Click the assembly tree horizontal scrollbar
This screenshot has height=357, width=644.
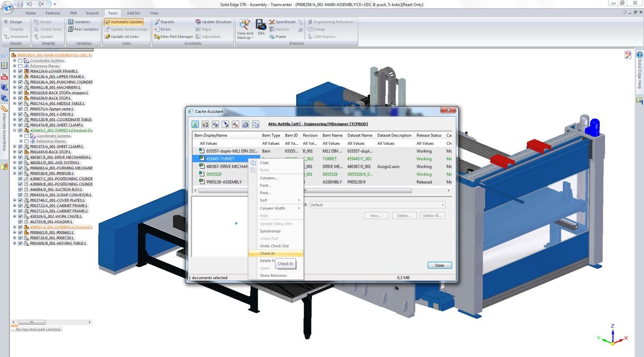(x=51, y=322)
